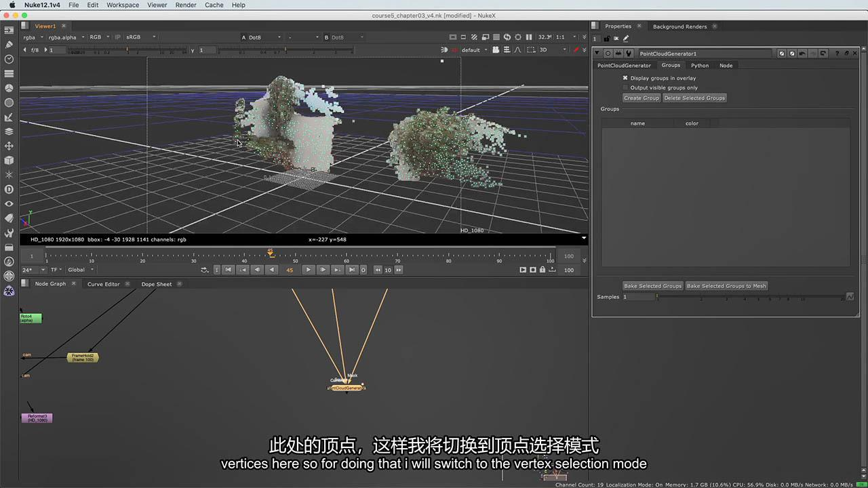Click the red-slash icon at viewer toolbar right
This screenshot has width=868, height=488.
[x=576, y=49]
